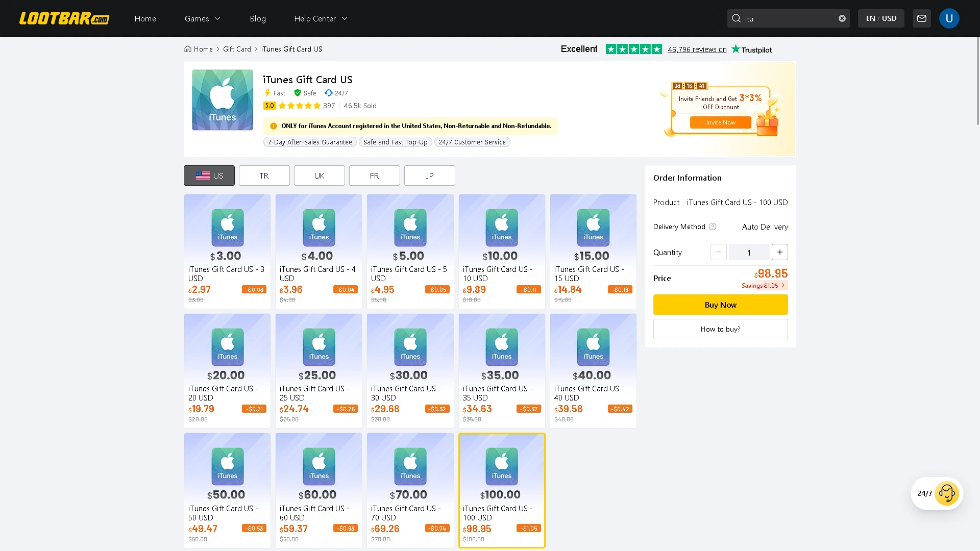980x551 pixels.
Task: Open the 46,796 reviews link
Action: click(697, 49)
